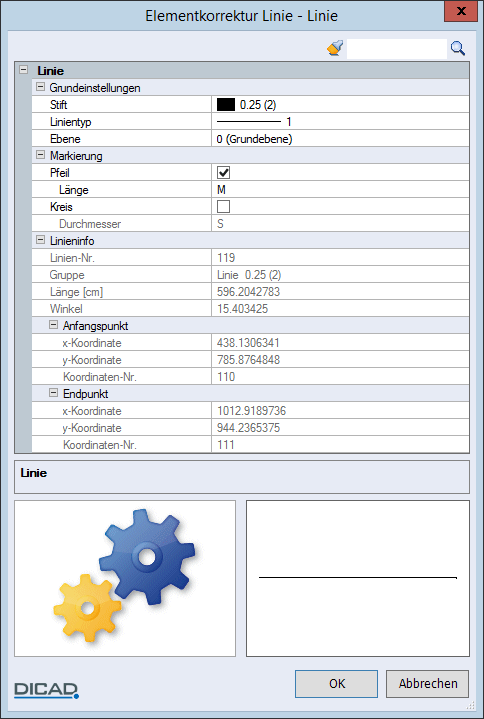Collapse the top-level Linie section
Image resolution: width=484 pixels, height=719 pixels.
click(x=23, y=70)
